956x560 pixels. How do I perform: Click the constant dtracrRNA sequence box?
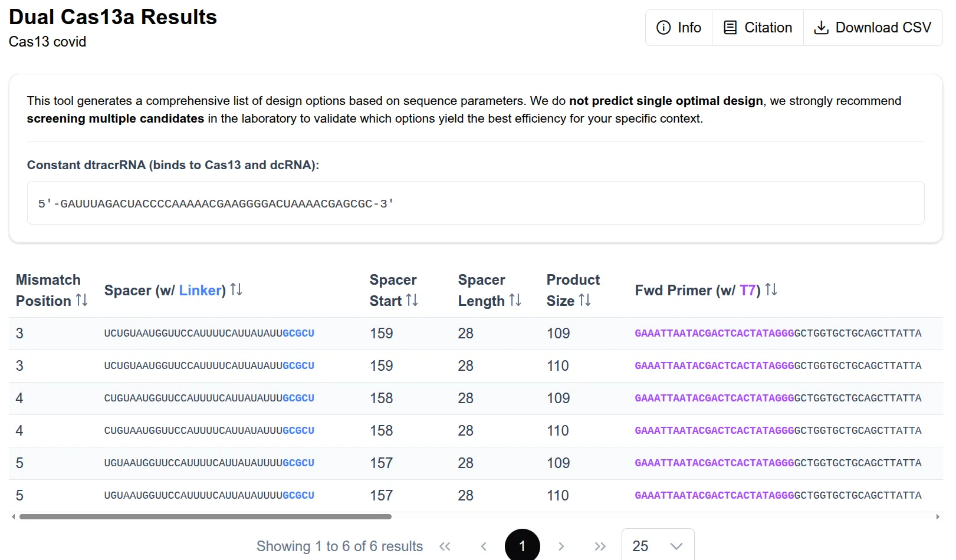coord(475,203)
